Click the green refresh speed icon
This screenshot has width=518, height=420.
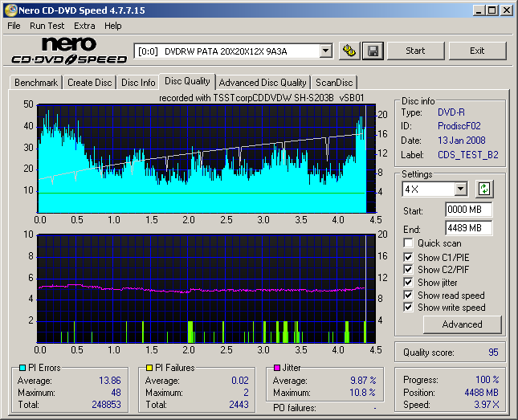click(x=484, y=189)
